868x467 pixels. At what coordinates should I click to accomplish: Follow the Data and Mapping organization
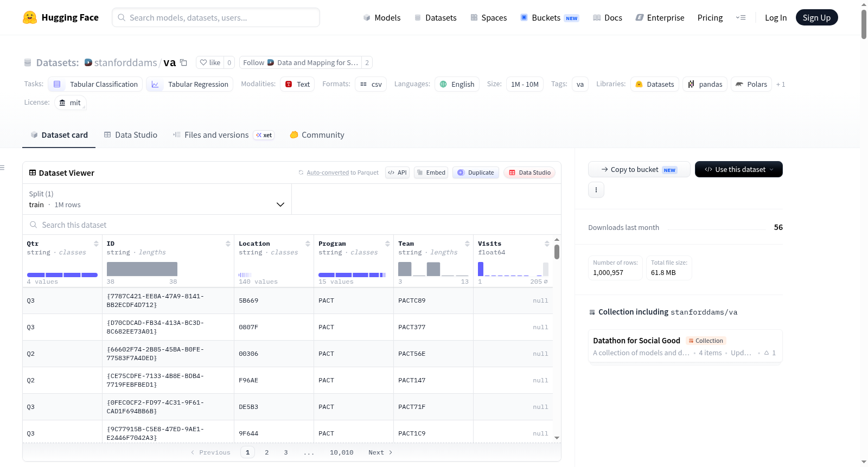301,62
